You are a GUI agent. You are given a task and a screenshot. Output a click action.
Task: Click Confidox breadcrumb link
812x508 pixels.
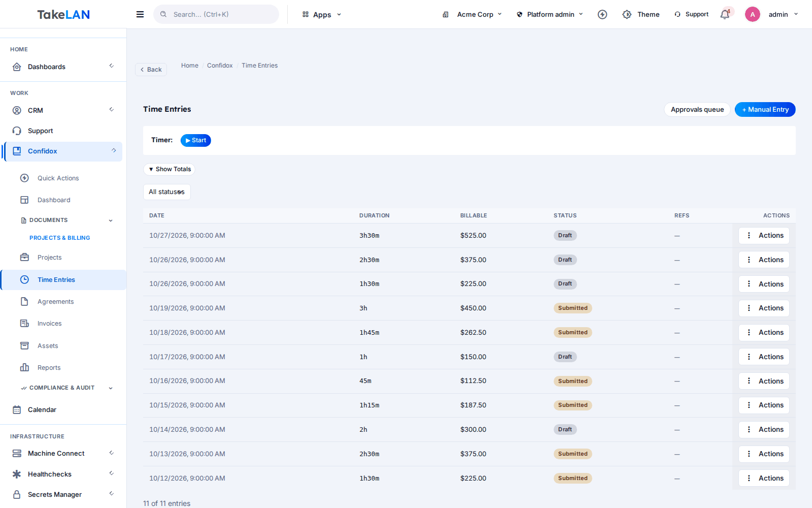click(220, 66)
